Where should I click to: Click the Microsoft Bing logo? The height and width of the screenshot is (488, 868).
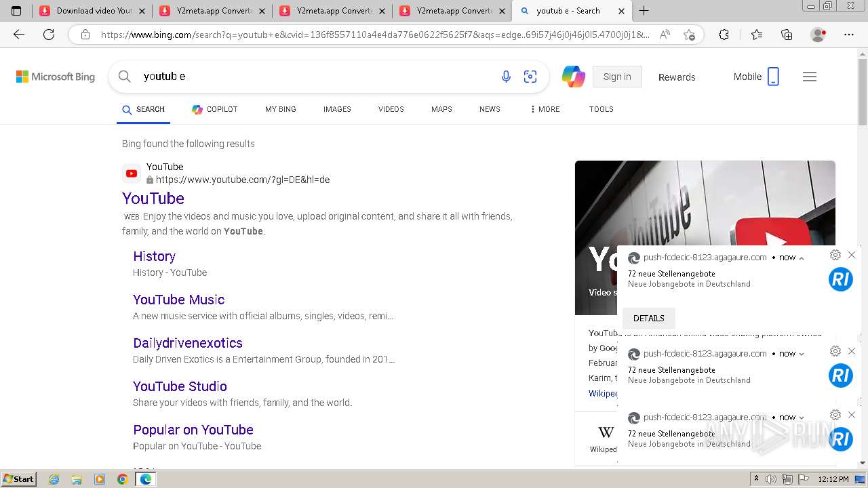coord(56,77)
